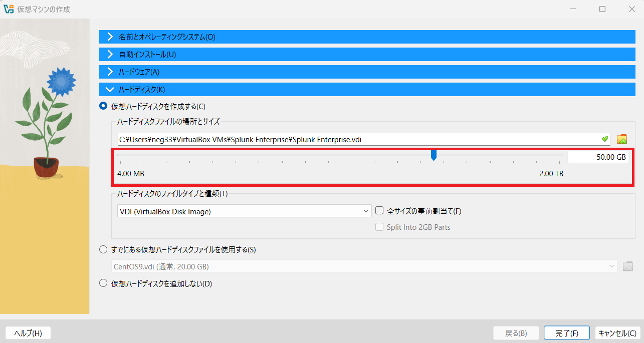The height and width of the screenshot is (343, 644).
Task: Choose すでにある仮想ハードディスクファイルを使用する option
Action: point(103,250)
